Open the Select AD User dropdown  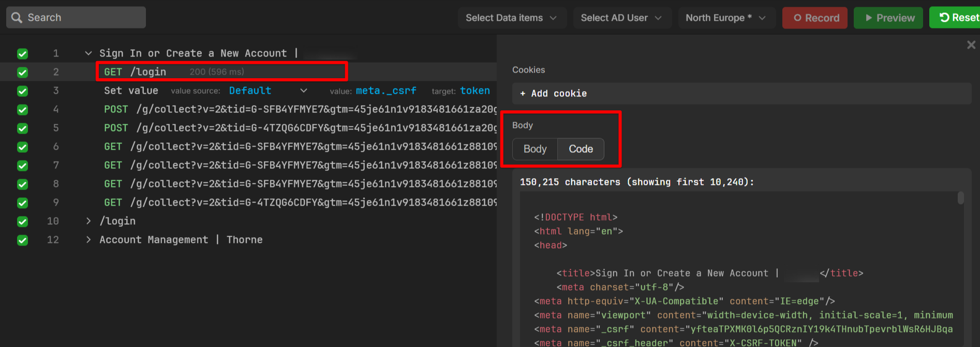click(621, 18)
